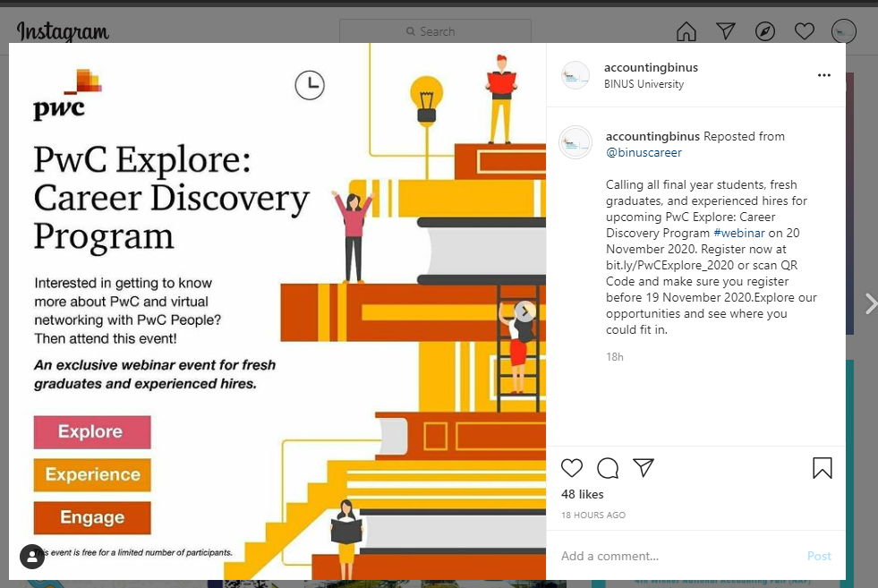Image resolution: width=878 pixels, height=588 pixels.
Task: Like the post with heart icon
Action: pos(572,467)
